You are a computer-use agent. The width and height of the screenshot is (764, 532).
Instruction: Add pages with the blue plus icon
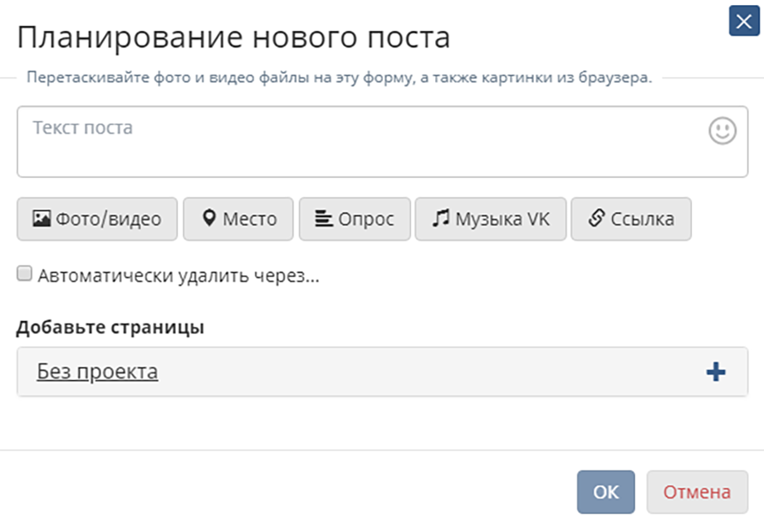click(716, 372)
